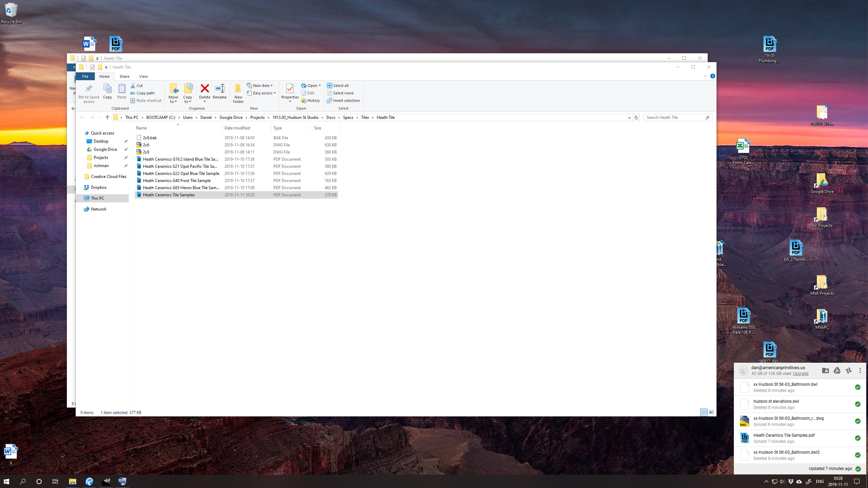Show hidden system tray icons
This screenshot has height=488, width=868.
(766, 481)
